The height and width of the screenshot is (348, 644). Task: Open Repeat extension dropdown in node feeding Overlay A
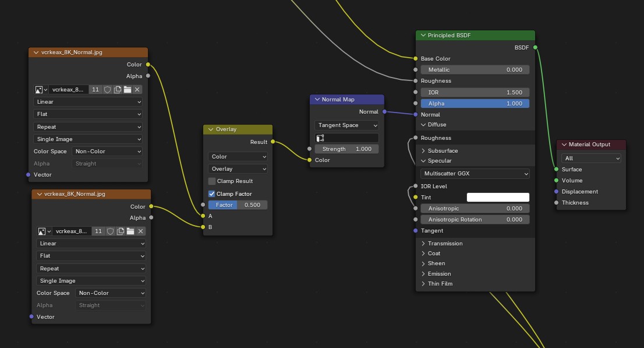click(x=88, y=126)
